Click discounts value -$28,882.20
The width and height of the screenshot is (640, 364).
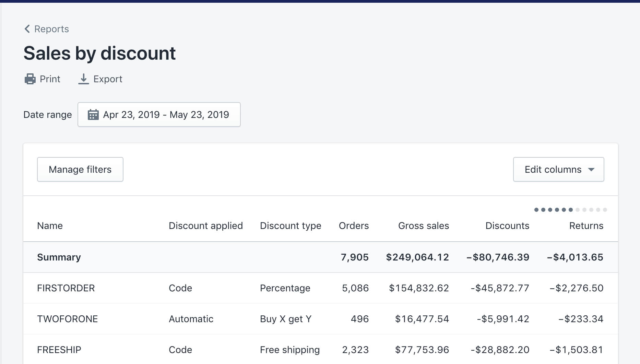click(500, 350)
